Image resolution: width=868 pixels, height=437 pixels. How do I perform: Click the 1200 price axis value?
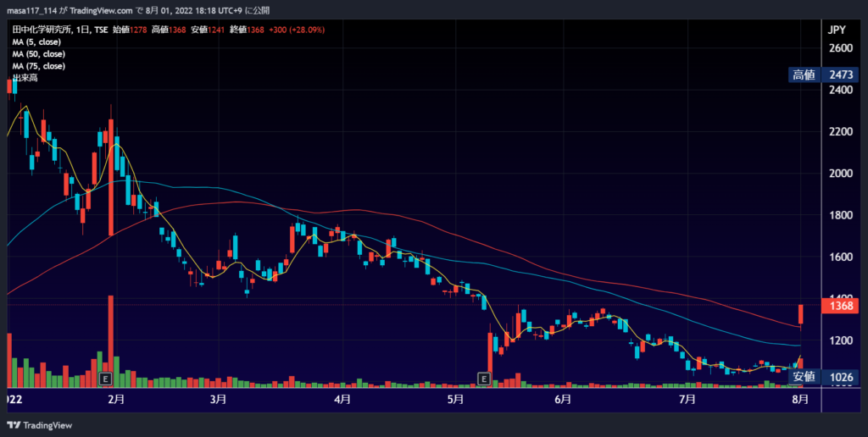841,340
